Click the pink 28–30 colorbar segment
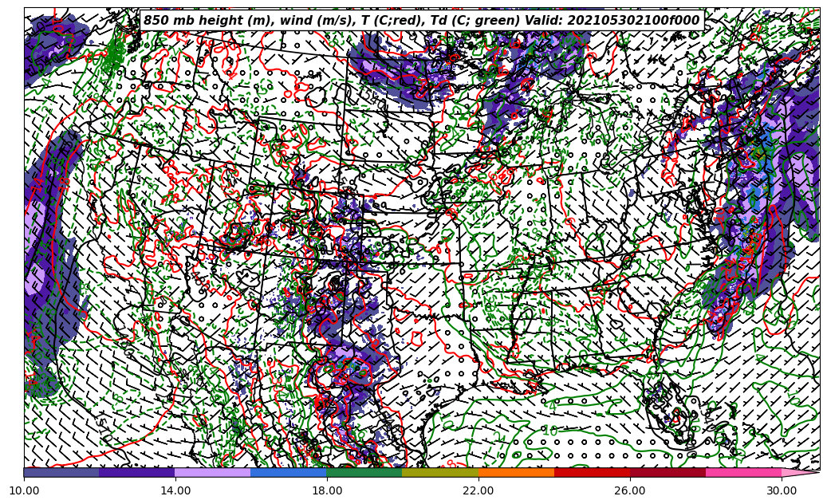827x504 pixels. coord(743,473)
